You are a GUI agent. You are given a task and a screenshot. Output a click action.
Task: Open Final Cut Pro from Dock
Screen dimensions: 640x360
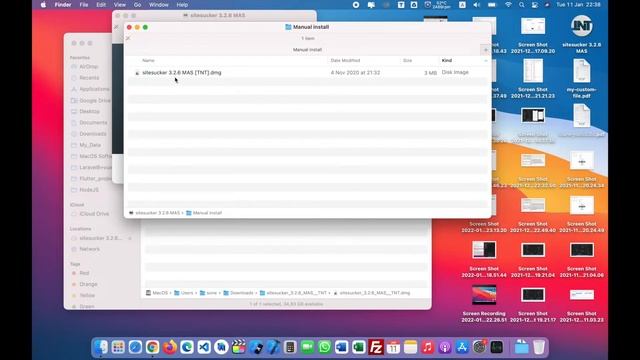(x=238, y=347)
